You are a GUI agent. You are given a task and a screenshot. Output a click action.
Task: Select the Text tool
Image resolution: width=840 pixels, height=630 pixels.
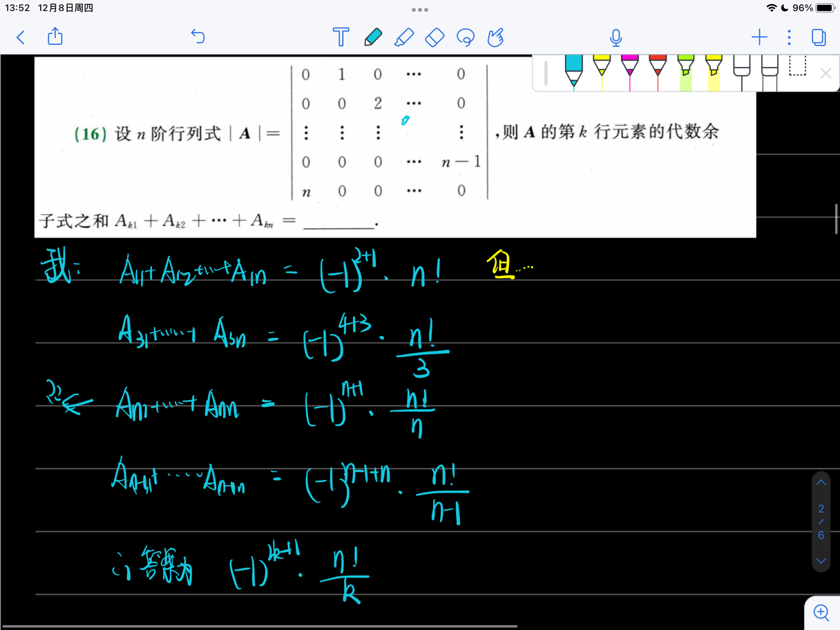341,37
